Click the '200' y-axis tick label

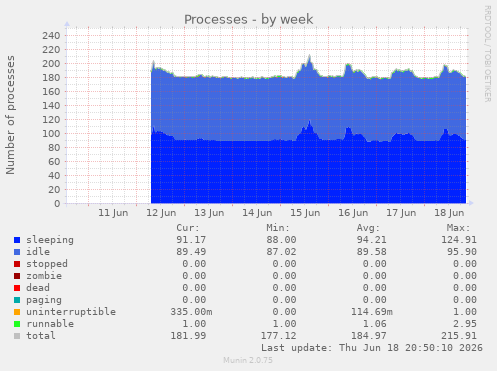pos(51,64)
